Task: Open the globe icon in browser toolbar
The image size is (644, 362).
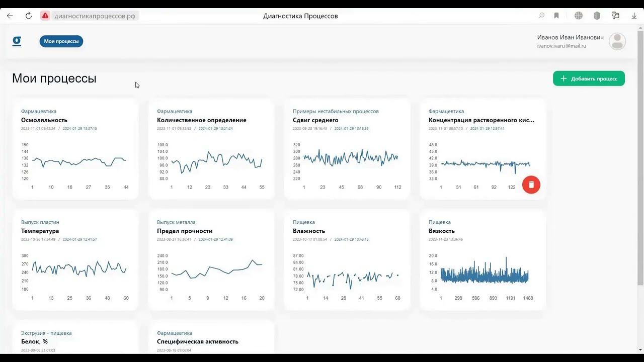Action: pos(579,16)
